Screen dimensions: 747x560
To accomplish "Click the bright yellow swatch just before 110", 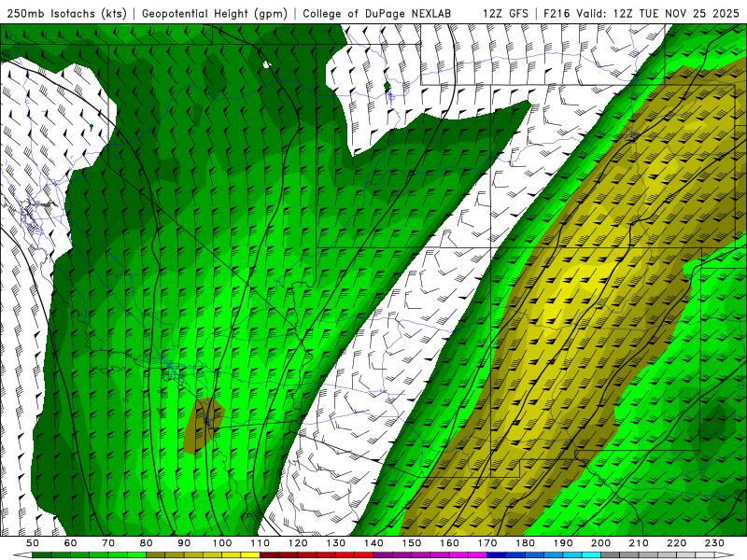I will (x=250, y=555).
